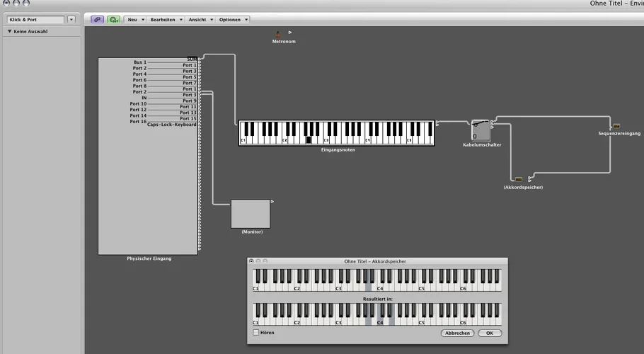Select the Port 4 input row
This screenshot has height=354, width=644.
point(139,74)
